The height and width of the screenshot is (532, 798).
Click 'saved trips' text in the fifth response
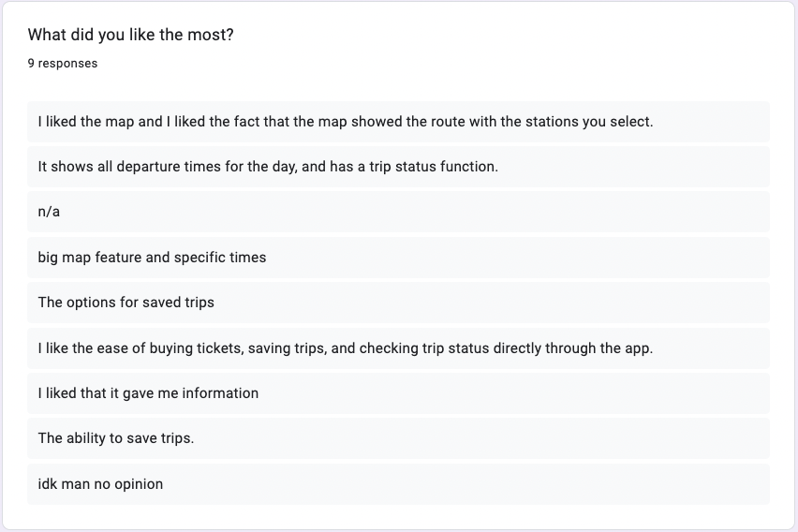click(x=178, y=303)
